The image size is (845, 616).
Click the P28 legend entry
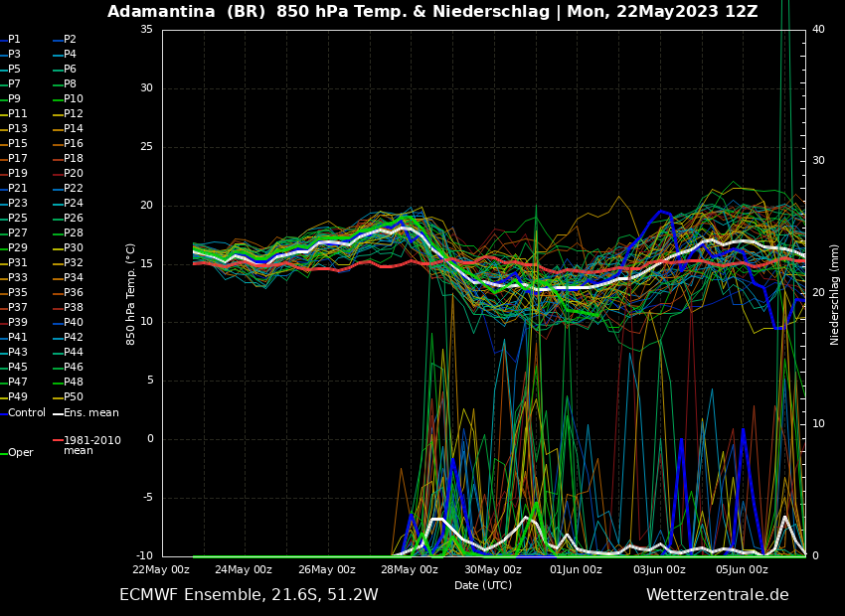[68, 233]
